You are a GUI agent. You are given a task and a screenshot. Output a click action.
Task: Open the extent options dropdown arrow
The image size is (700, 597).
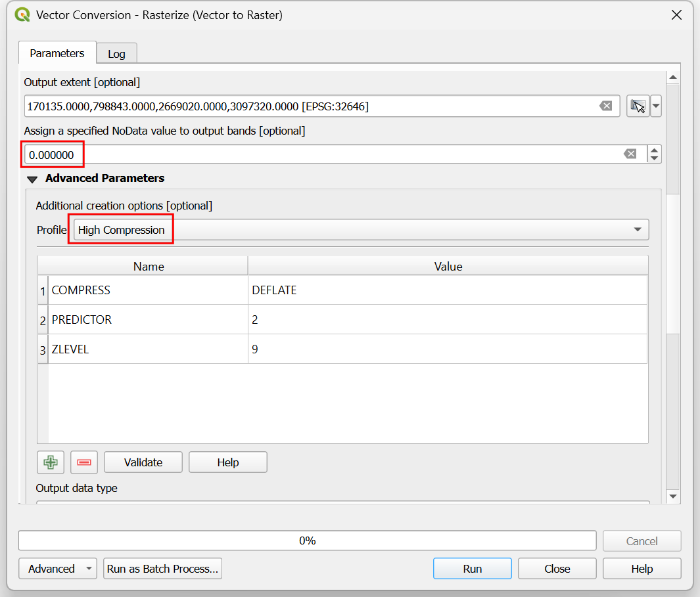click(x=656, y=106)
